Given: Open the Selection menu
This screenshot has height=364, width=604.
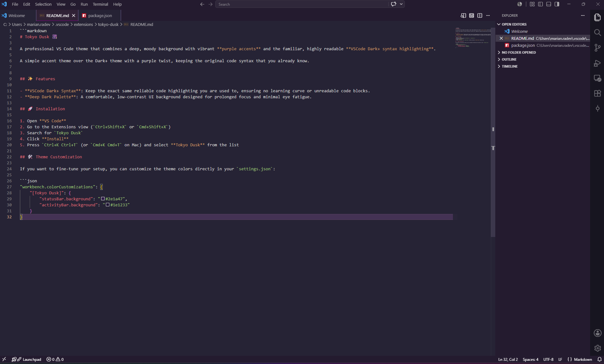Looking at the screenshot, I should [43, 4].
